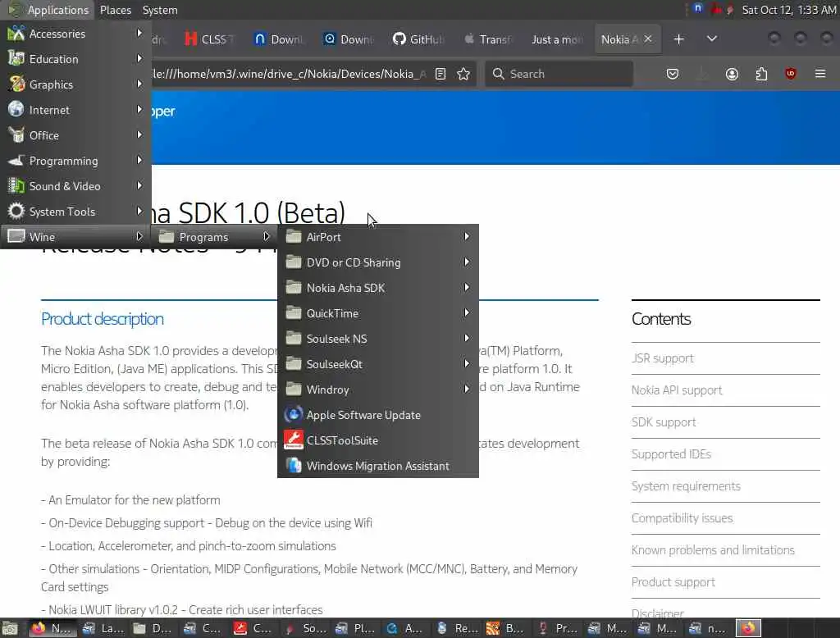Open Firefox hamburger application menu
The width and height of the screenshot is (840, 638).
[820, 74]
